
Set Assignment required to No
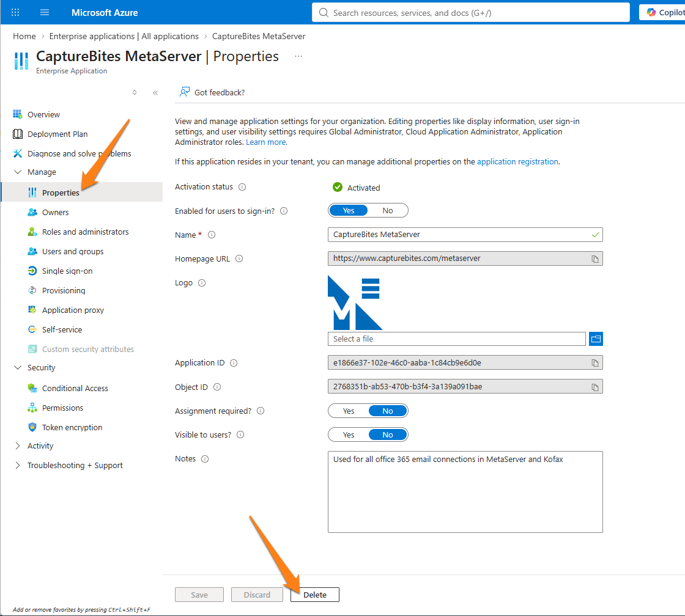pos(388,411)
